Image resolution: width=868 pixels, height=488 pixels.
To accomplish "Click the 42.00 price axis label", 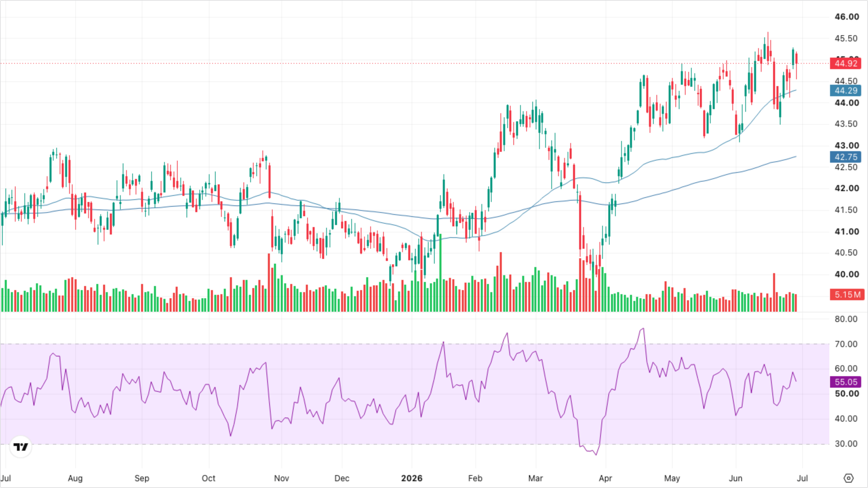I will point(847,188).
